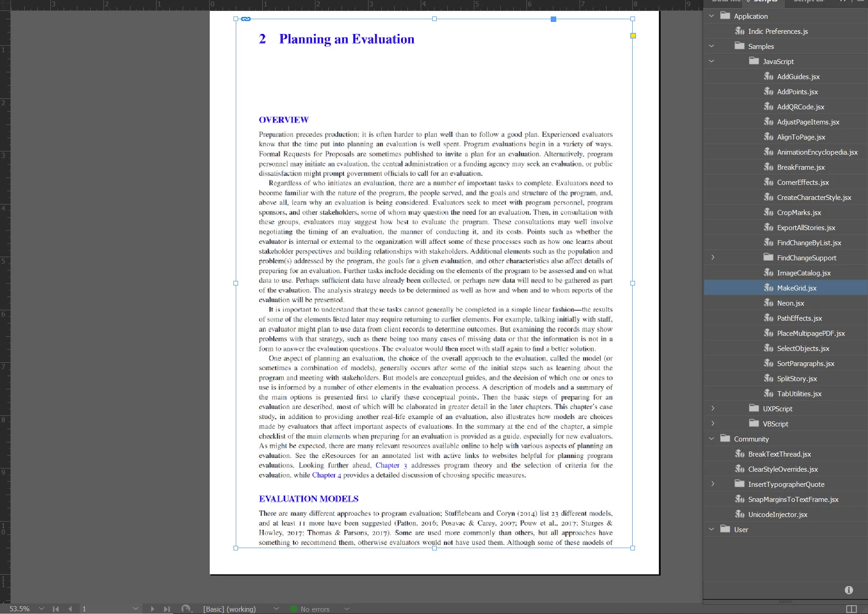This screenshot has height=614, width=868.
Task: Follow the Chapter 3 hyperlink in text
Action: point(391,465)
